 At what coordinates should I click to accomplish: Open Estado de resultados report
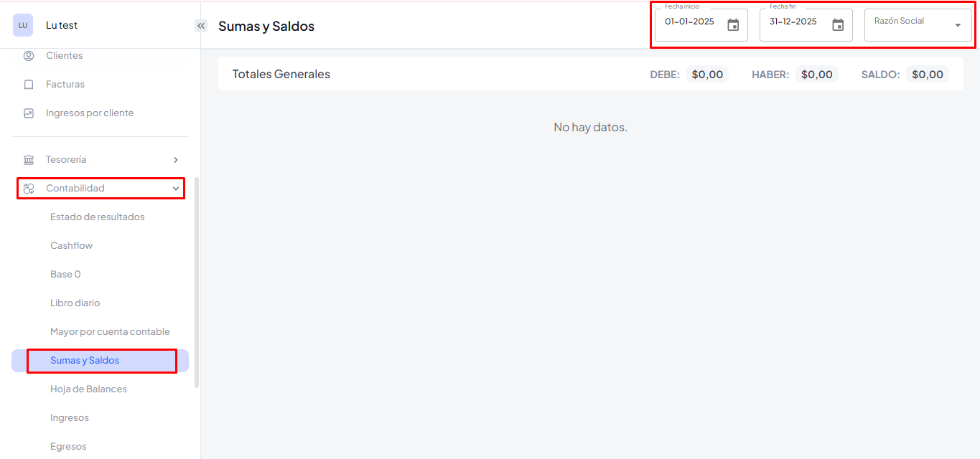[x=98, y=217]
